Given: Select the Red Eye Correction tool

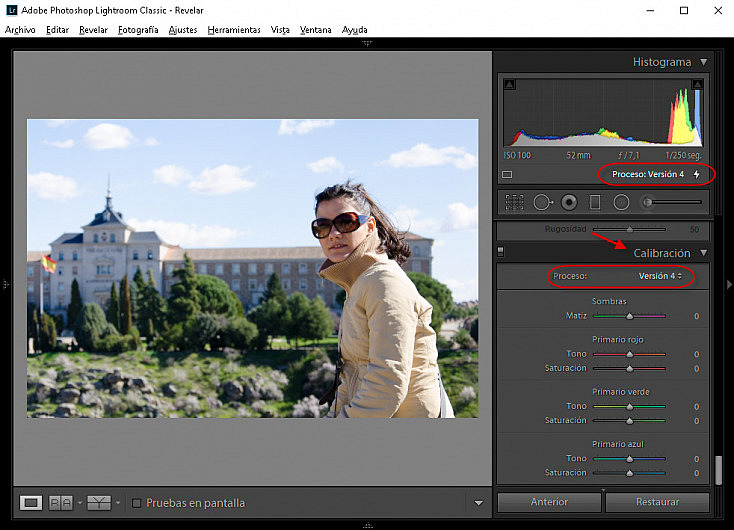Looking at the screenshot, I should click(x=569, y=202).
